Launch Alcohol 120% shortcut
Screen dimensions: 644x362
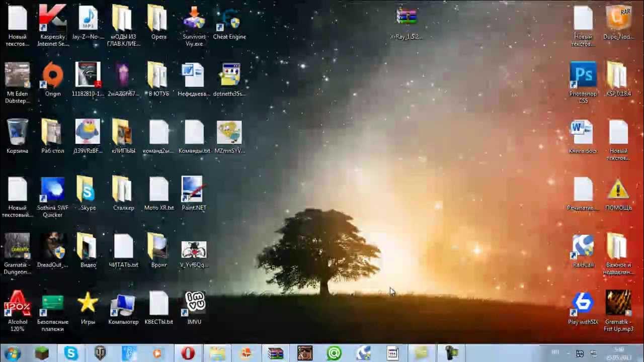17,303
